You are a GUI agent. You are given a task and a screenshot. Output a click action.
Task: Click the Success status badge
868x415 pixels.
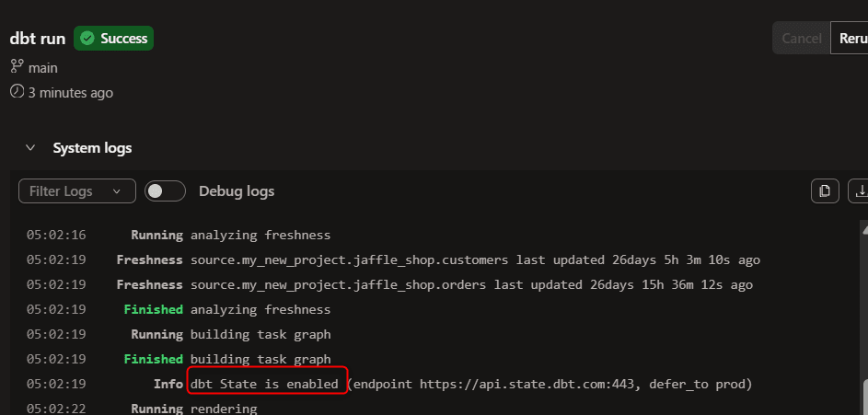coord(113,38)
